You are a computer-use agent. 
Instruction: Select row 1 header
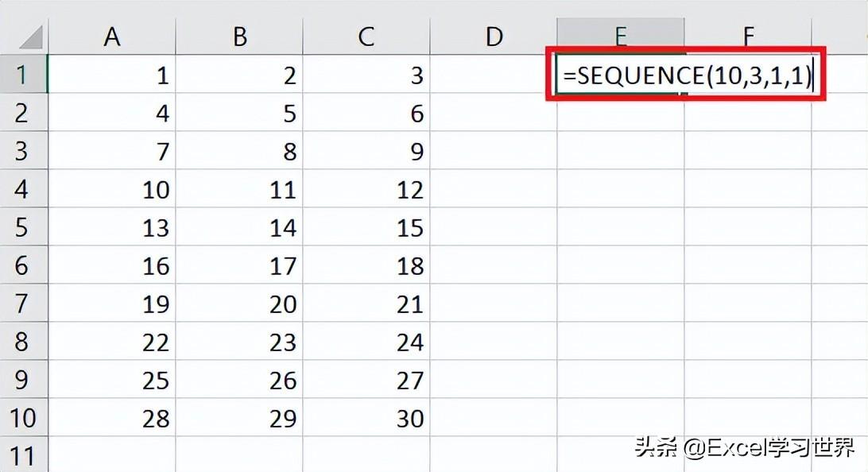[x=23, y=75]
